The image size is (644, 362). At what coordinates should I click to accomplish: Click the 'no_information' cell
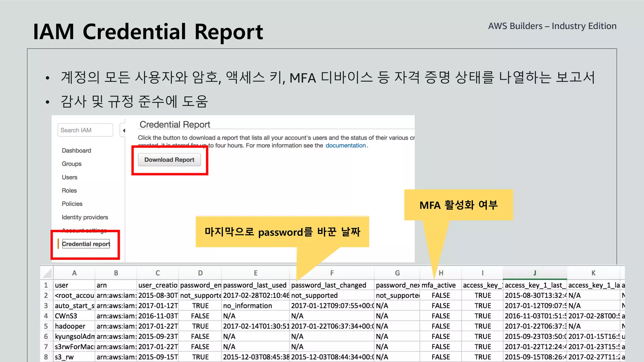256,306
